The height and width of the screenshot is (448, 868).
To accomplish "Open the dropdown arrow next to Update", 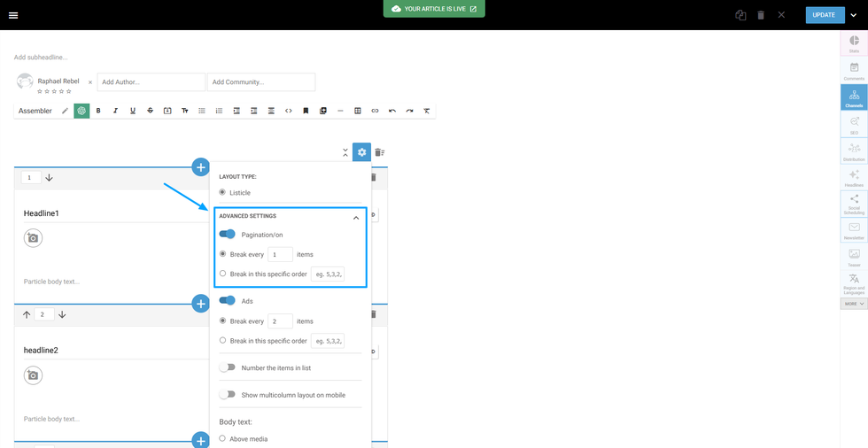I will [x=854, y=15].
